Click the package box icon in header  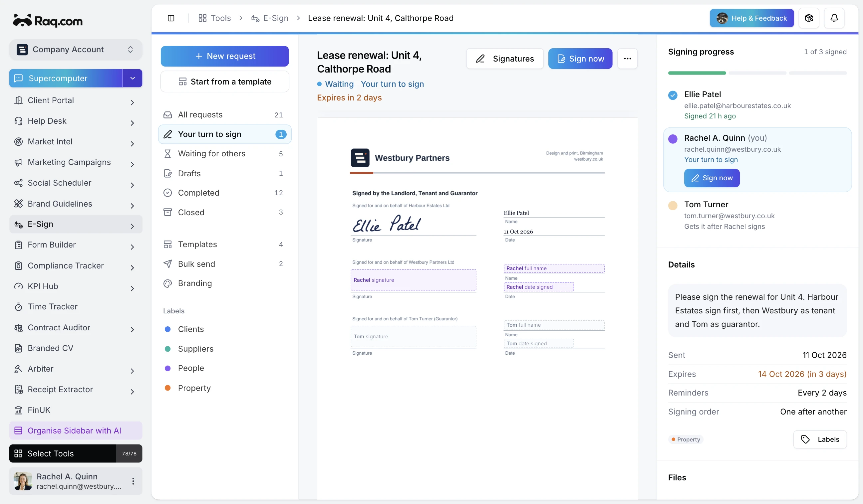click(809, 18)
